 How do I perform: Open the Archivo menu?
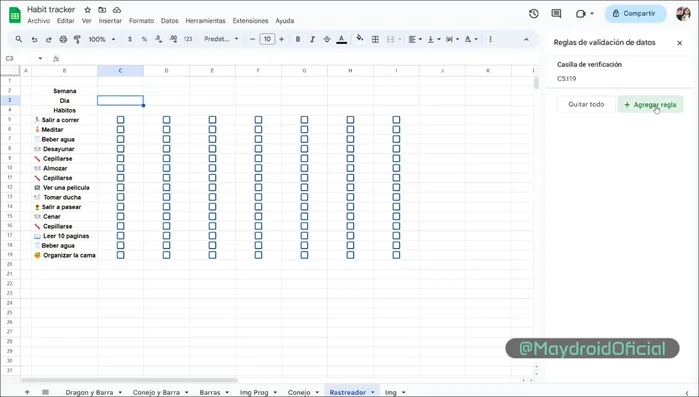coord(39,21)
